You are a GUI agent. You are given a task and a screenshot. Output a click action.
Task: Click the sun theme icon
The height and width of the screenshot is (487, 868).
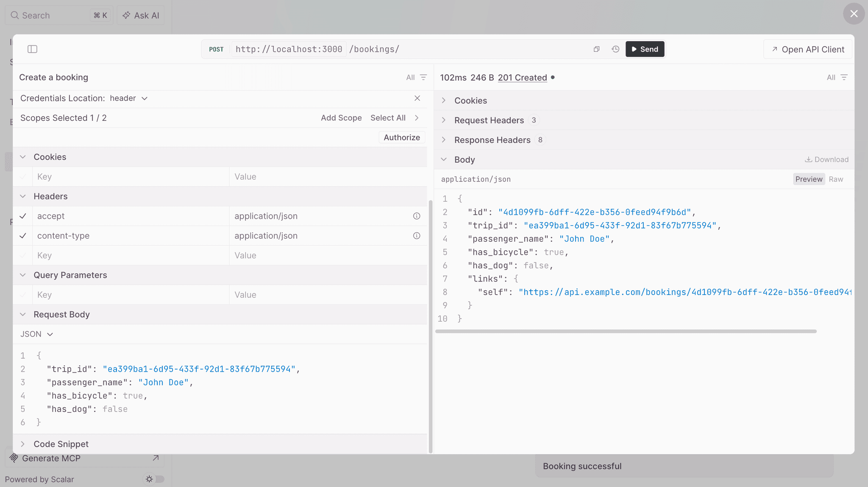(149, 479)
